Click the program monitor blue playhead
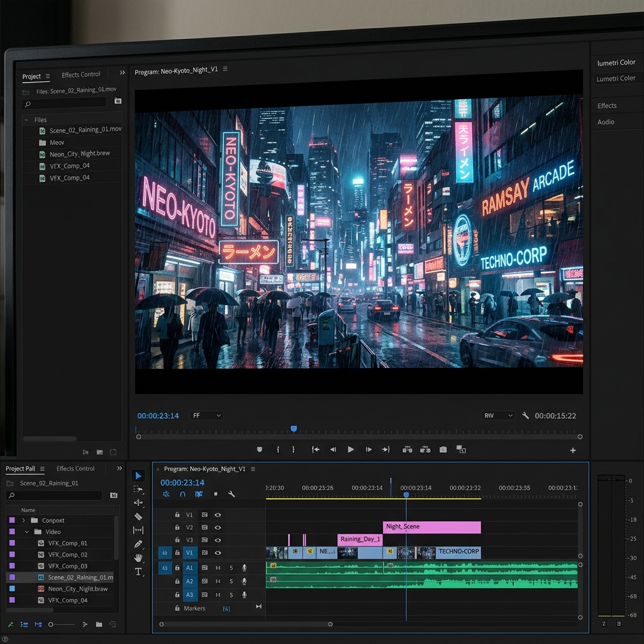The width and height of the screenshot is (644, 644). click(294, 429)
